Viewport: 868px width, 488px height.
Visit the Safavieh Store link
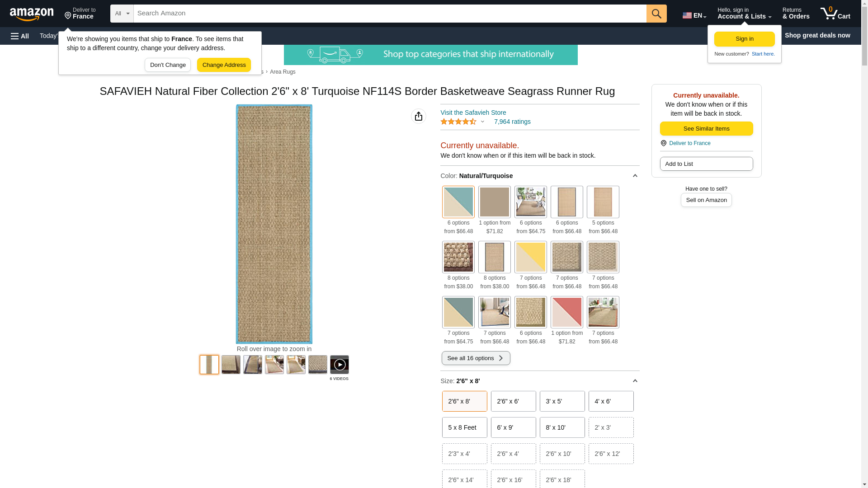[473, 113]
